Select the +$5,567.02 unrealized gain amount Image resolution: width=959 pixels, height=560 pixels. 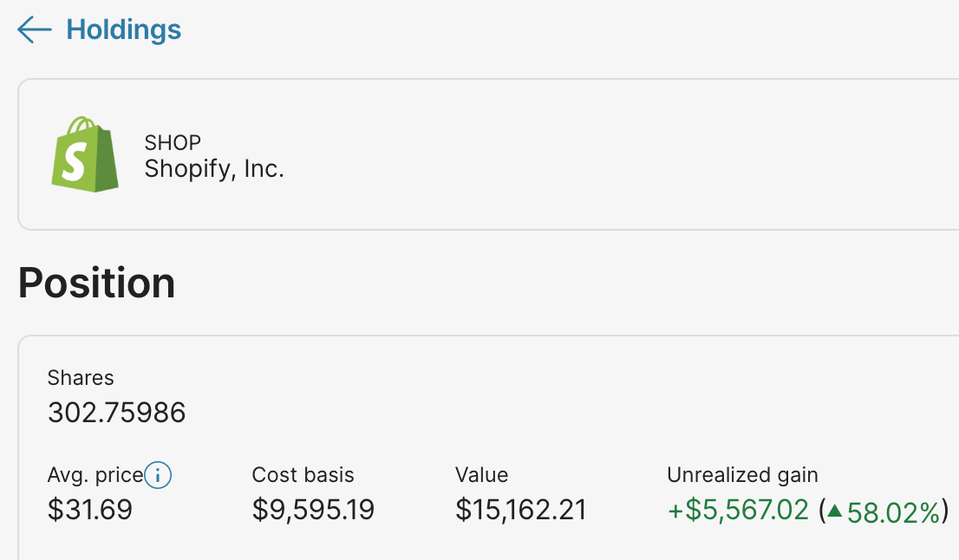pyautogui.click(x=738, y=510)
